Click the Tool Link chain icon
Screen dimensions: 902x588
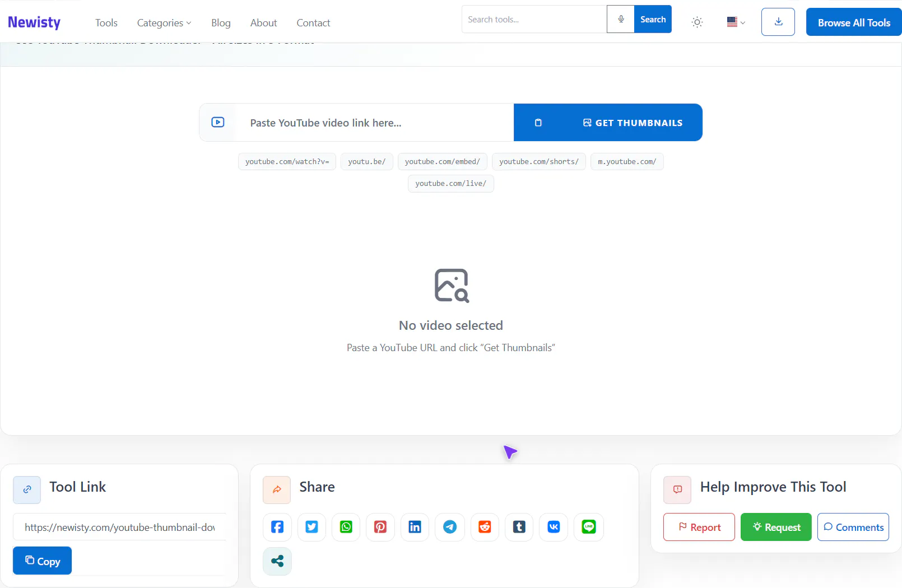27,490
